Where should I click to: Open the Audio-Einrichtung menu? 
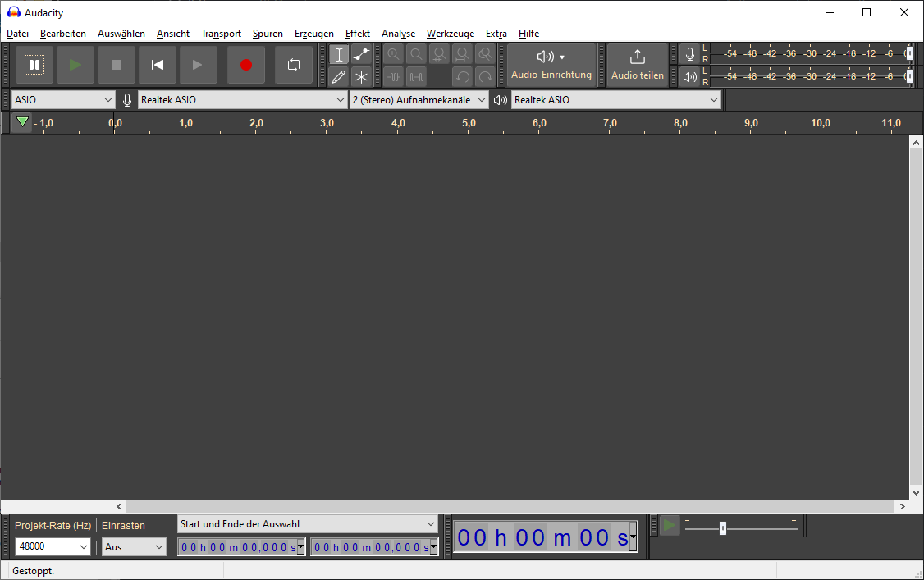pos(551,65)
